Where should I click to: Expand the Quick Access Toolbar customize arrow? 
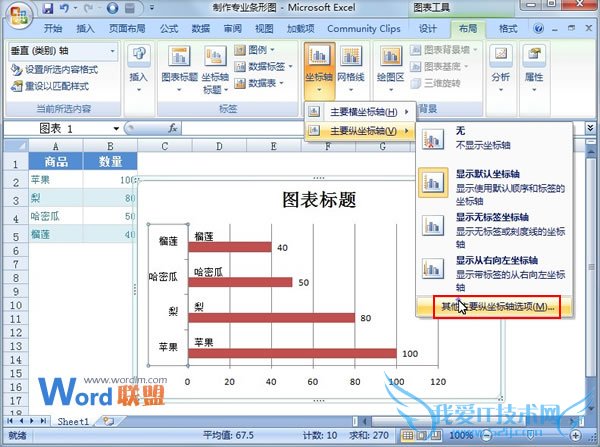click(152, 8)
